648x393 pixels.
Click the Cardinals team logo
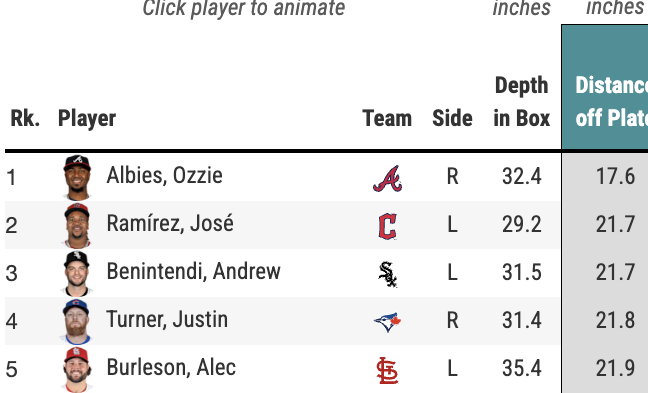388,370
